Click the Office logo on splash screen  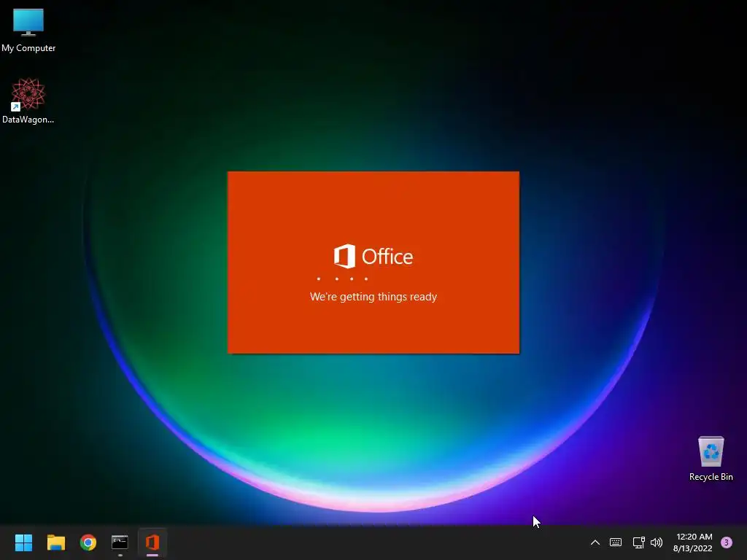pos(373,256)
